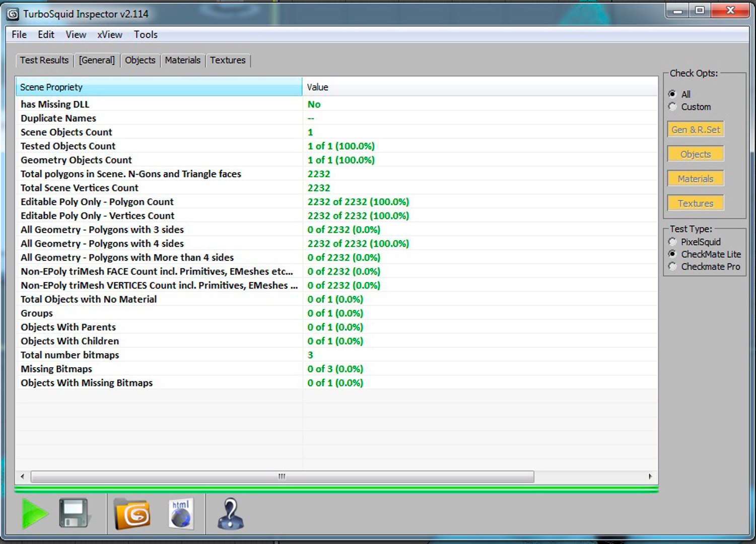Screen dimensions: 756x544
Task: Select 'Non-EPoly triMesh VERTICES Count' row
Action: [x=336, y=286]
